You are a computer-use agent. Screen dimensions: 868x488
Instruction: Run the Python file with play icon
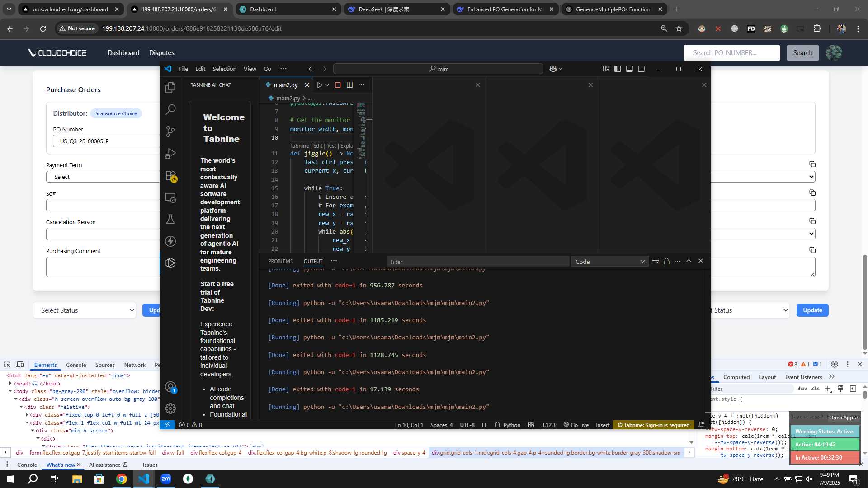(320, 85)
